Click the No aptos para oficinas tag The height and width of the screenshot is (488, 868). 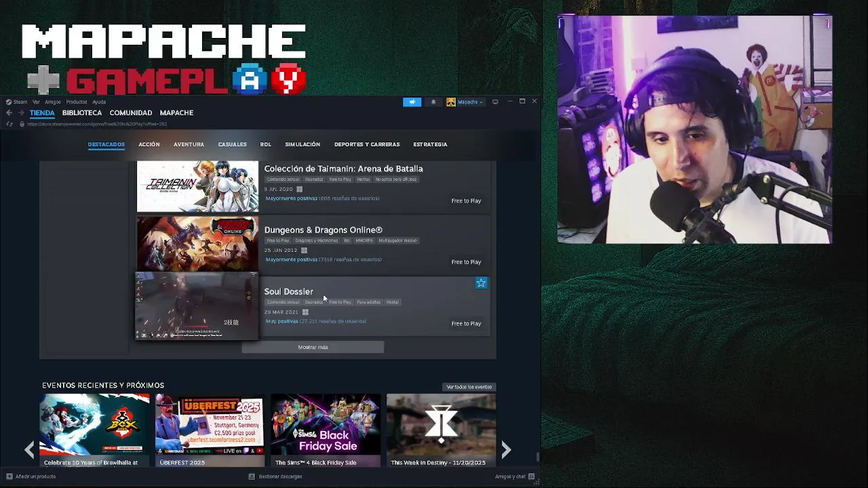pyautogui.click(x=396, y=180)
